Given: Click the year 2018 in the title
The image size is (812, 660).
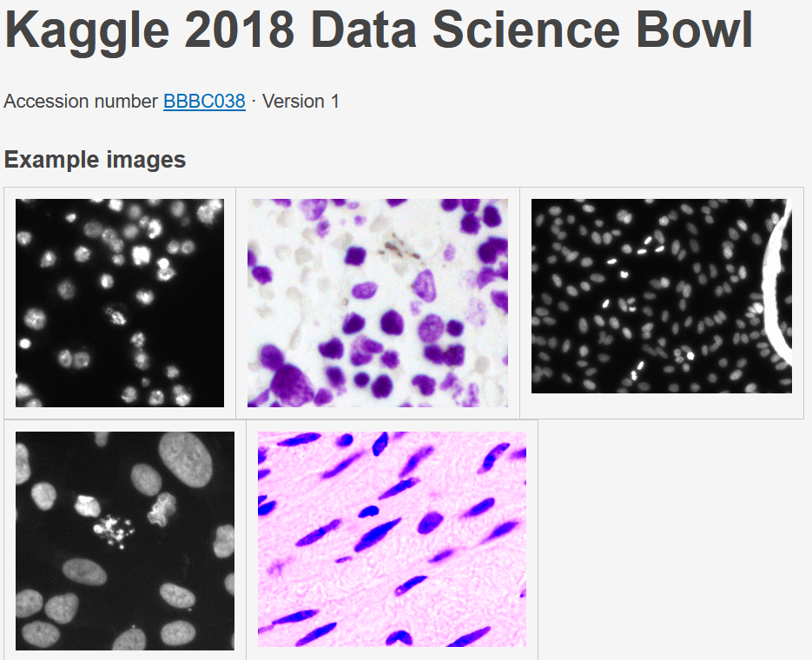Looking at the screenshot, I should click(x=239, y=29).
